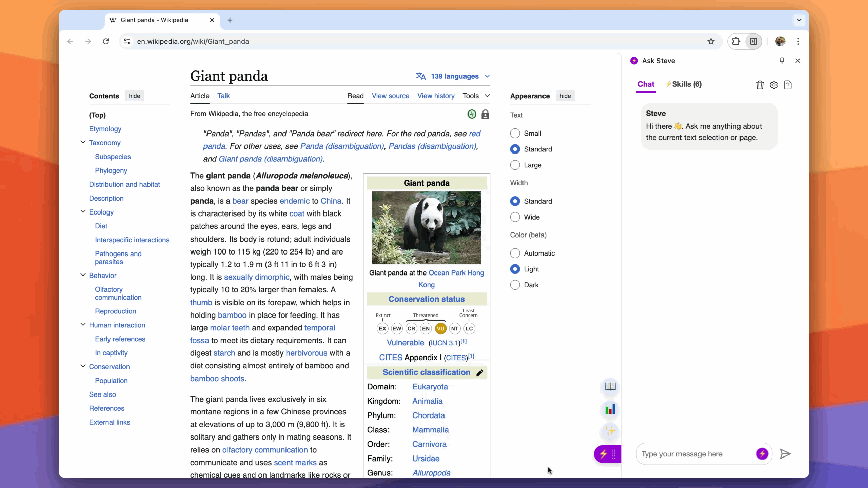Click the open book floating icon
Image resolution: width=868 pixels, height=488 pixels.
pos(610,386)
